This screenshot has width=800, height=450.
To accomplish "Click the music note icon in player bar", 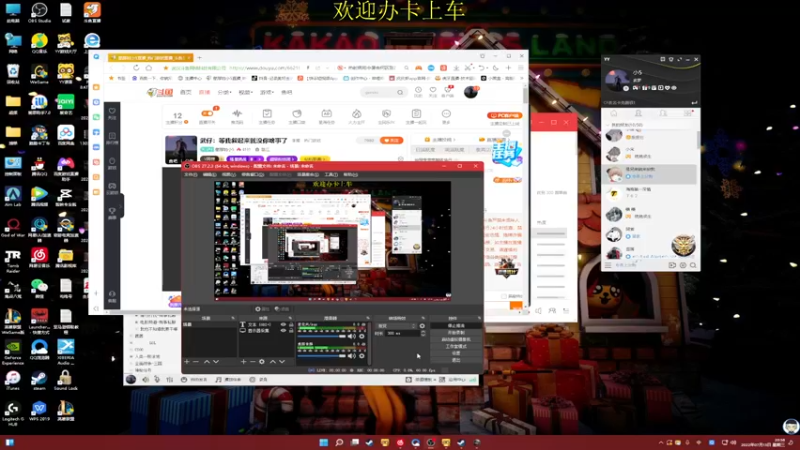I will click(x=218, y=380).
